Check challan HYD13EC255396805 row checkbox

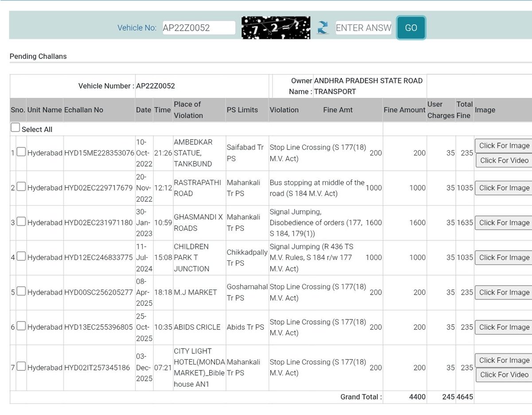tap(21, 326)
